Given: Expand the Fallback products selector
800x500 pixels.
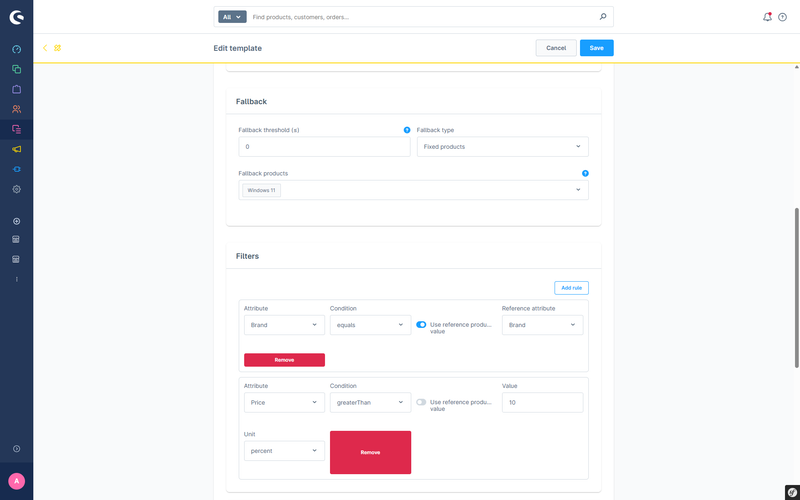Looking at the screenshot, I should point(578,190).
